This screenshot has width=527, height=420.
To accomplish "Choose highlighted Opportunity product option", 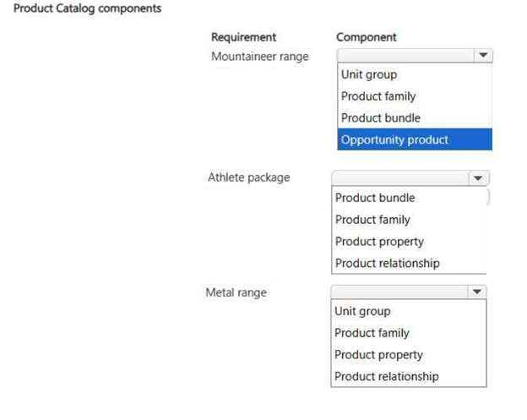I will click(415, 139).
